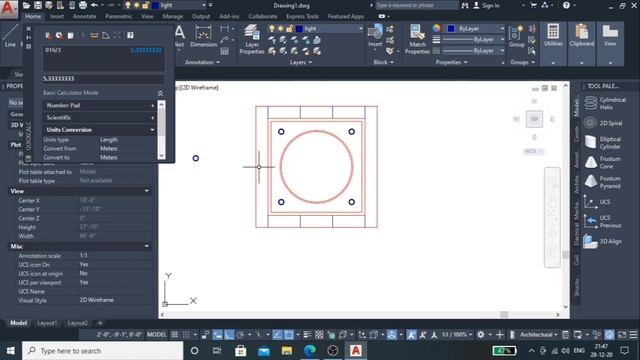
Task: Toggle the drawing grid display in status bar
Action: pyautogui.click(x=175, y=335)
